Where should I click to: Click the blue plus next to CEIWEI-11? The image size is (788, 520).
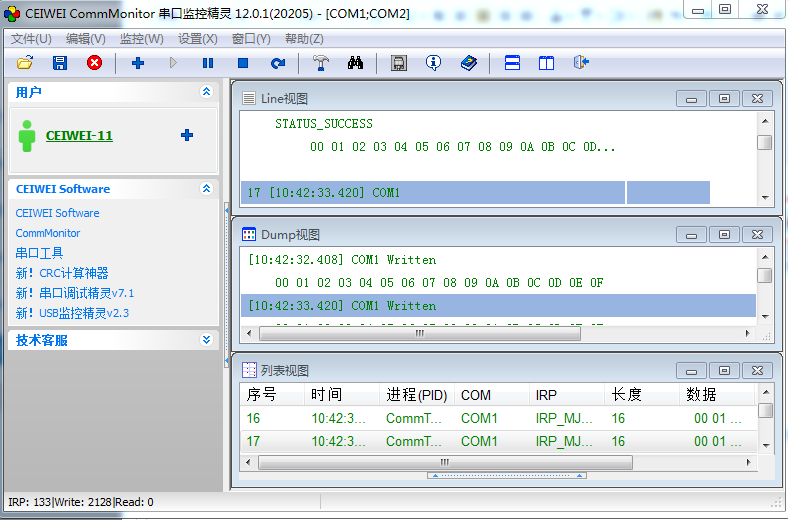coord(187,135)
